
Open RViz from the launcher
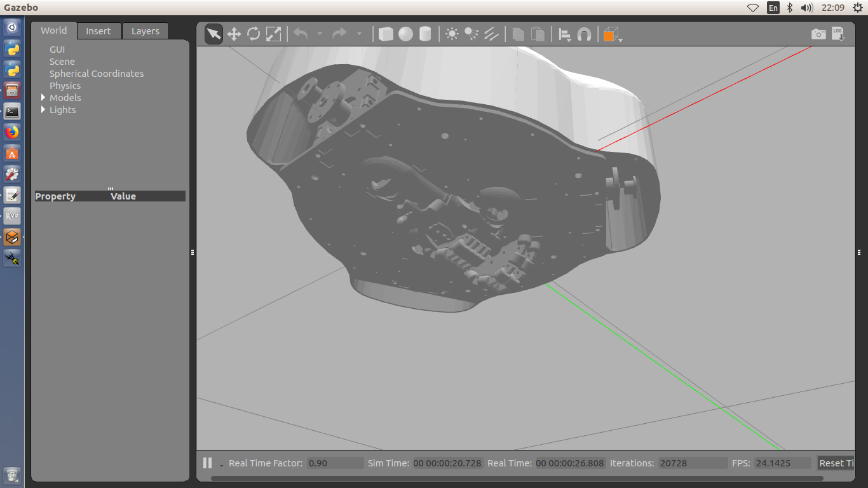point(12,216)
